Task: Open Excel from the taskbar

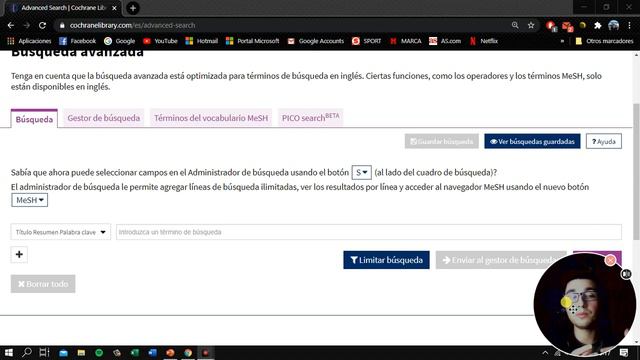Action: pos(135,353)
